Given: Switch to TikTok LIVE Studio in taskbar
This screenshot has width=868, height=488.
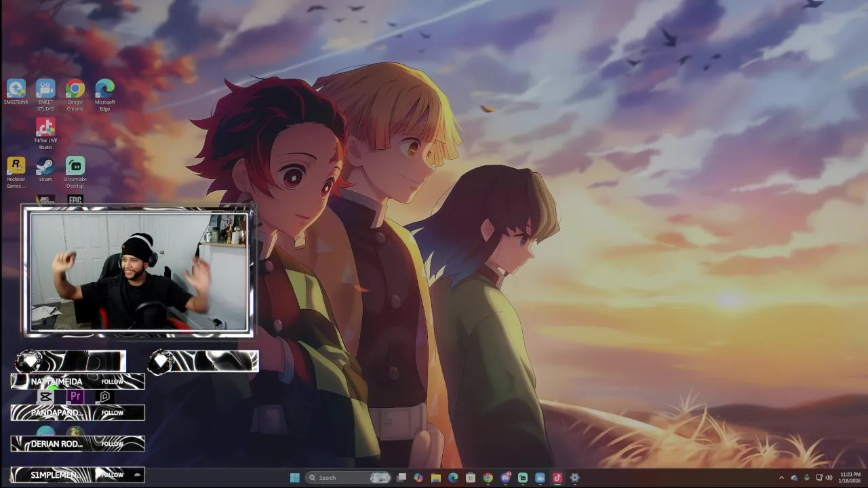Looking at the screenshot, I should (557, 478).
